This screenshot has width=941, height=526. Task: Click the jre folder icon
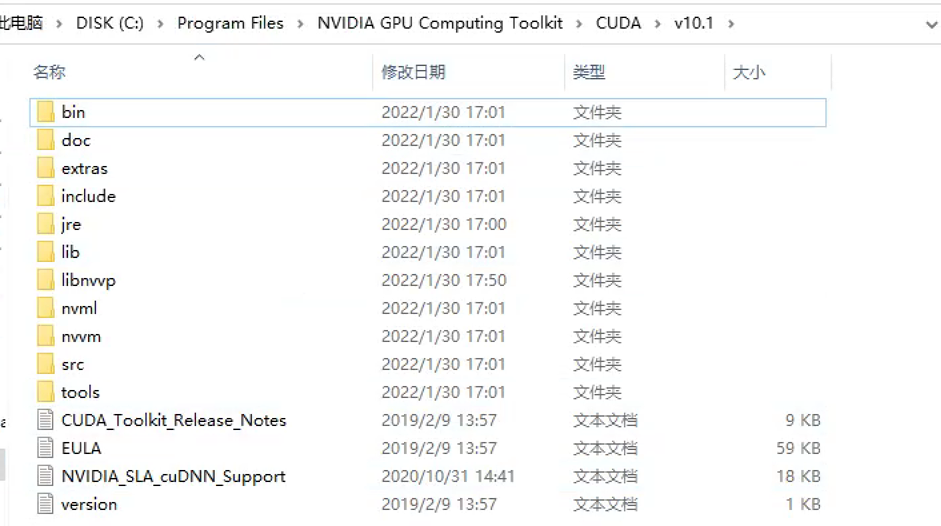click(46, 224)
